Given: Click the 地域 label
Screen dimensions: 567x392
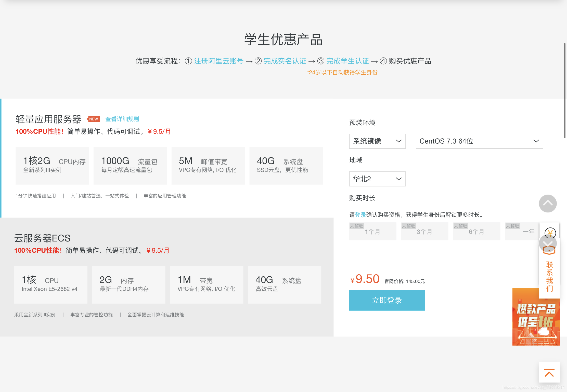Looking at the screenshot, I should pyautogui.click(x=356, y=160).
